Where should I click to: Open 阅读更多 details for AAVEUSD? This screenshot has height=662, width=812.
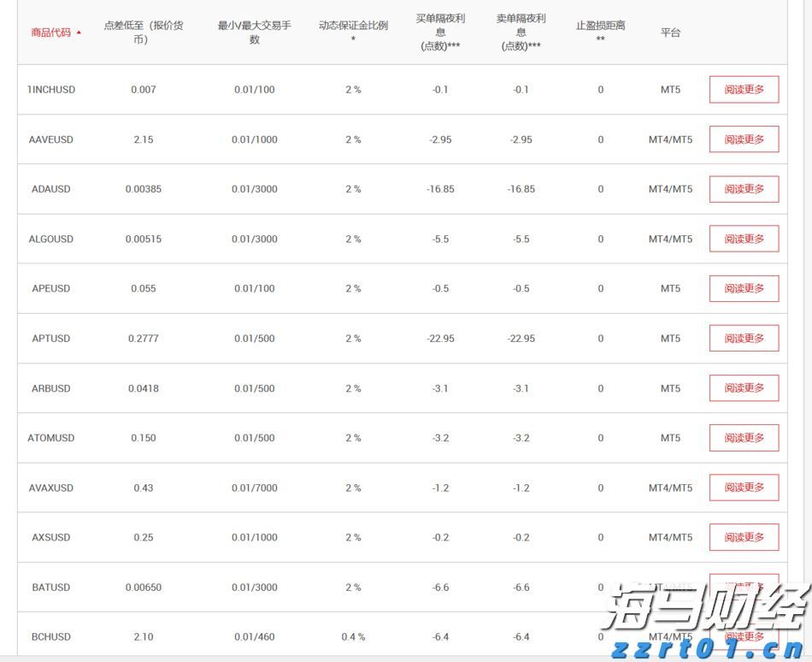pyautogui.click(x=744, y=139)
